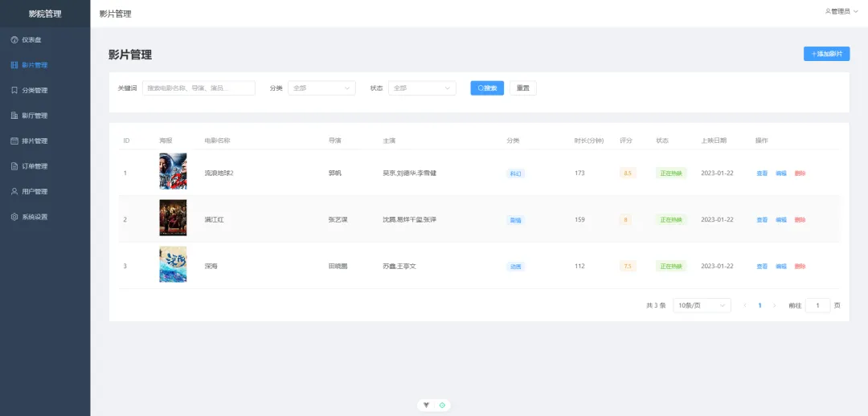868x416 pixels.
Task: Click the document icon beside 订单管理
Action: click(x=14, y=166)
